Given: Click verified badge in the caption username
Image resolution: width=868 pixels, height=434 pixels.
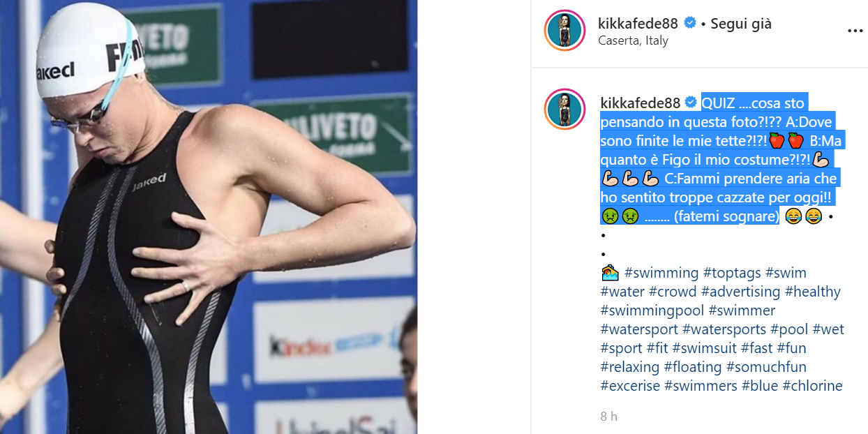Looking at the screenshot, I should [690, 103].
